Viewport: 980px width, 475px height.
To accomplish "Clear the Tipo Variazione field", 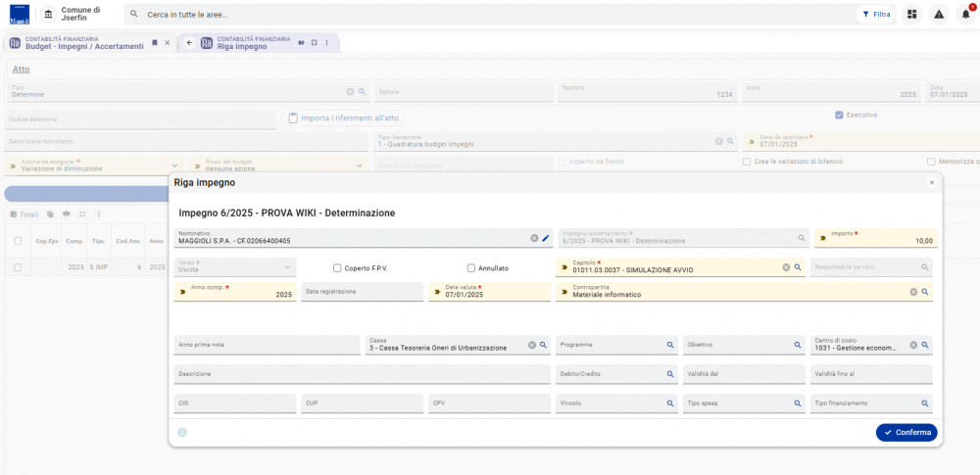I will [718, 141].
